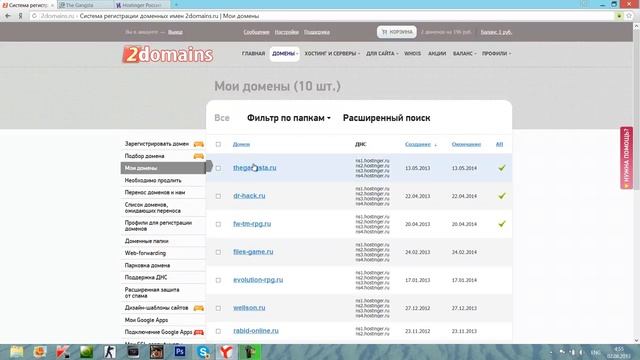Open File Explorer from the taskbar
Viewport: 640px width, 360px height.
pos(17,352)
